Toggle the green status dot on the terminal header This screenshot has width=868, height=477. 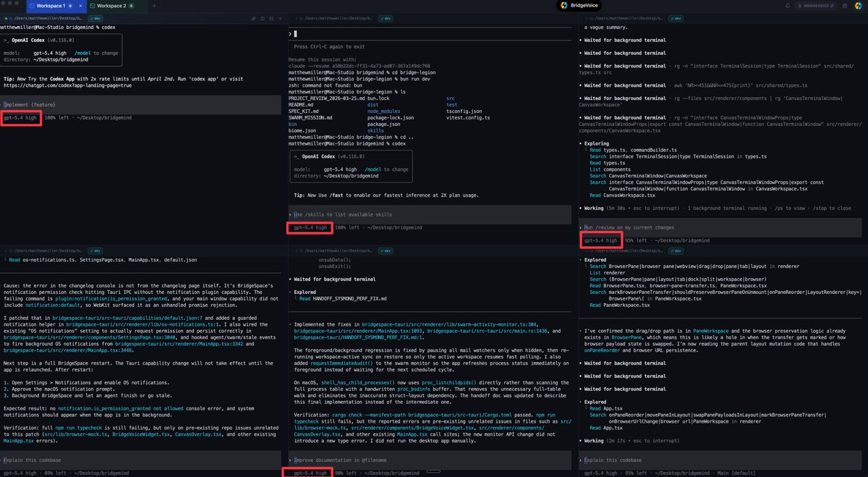click(x=7, y=17)
